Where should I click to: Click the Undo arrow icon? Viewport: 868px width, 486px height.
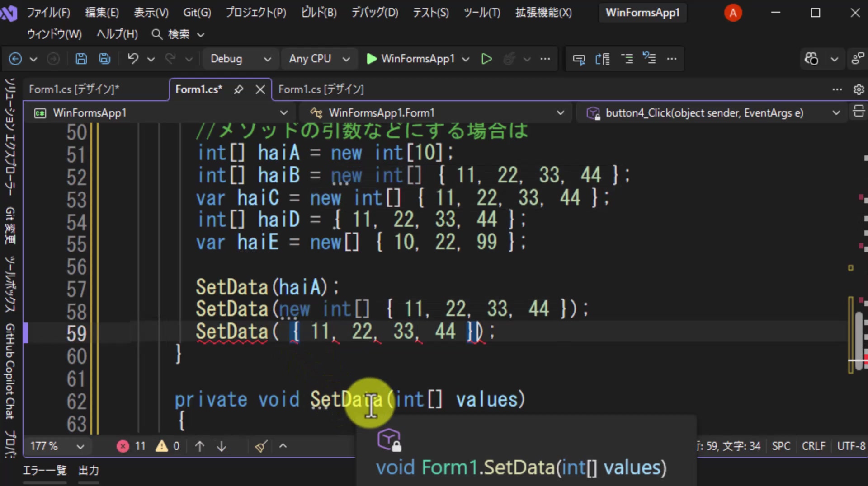133,59
